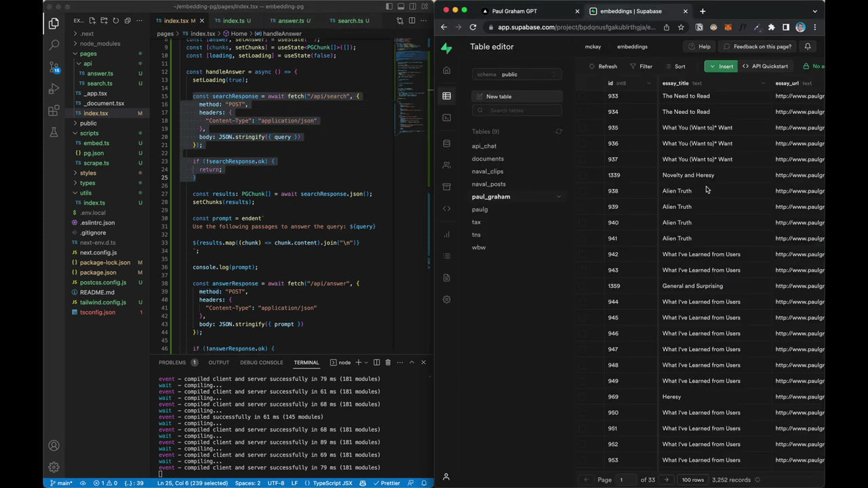Go to next page of table records
Image resolution: width=868 pixels, height=488 pixels.
(667, 480)
